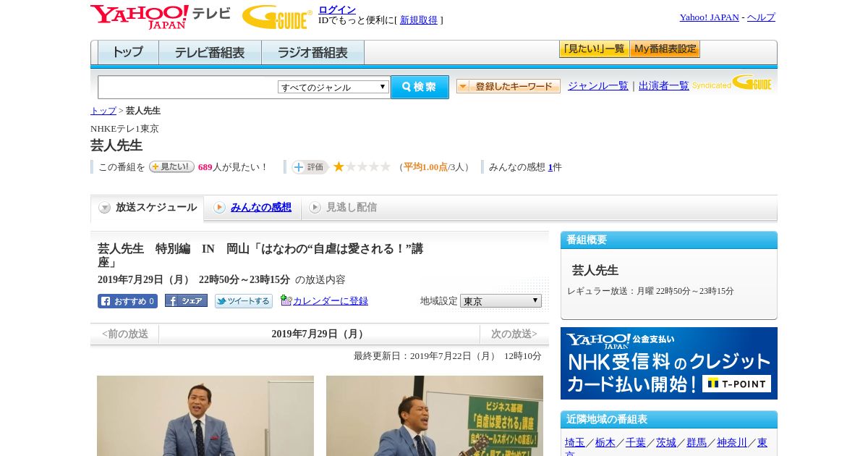Click the calendar icon beside カレンダーに登録

click(x=286, y=300)
